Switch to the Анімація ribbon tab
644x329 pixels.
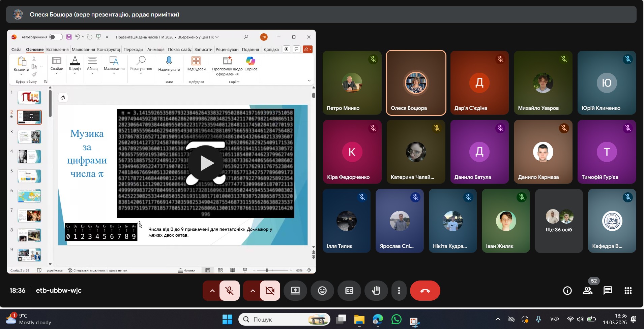tap(156, 50)
